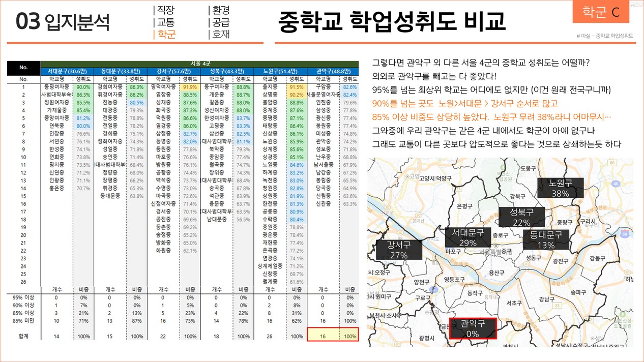The width and height of the screenshot is (644, 362).
Task: Click the 합계 total row label
Action: point(23,336)
